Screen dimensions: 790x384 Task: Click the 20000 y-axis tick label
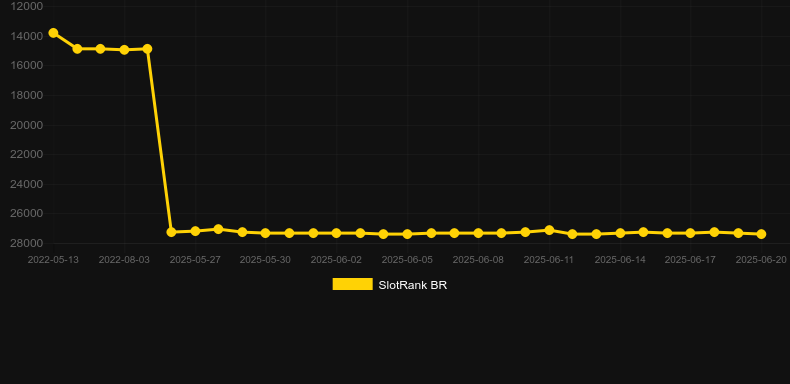click(27, 125)
